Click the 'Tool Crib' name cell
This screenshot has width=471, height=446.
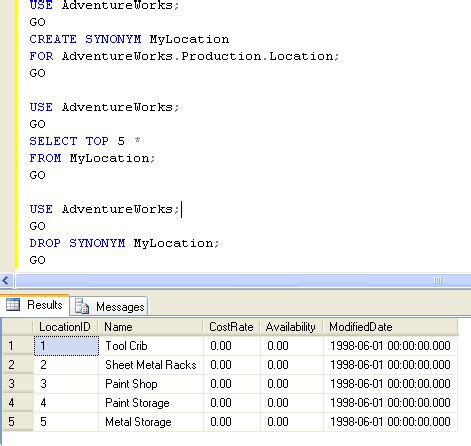[x=151, y=346]
